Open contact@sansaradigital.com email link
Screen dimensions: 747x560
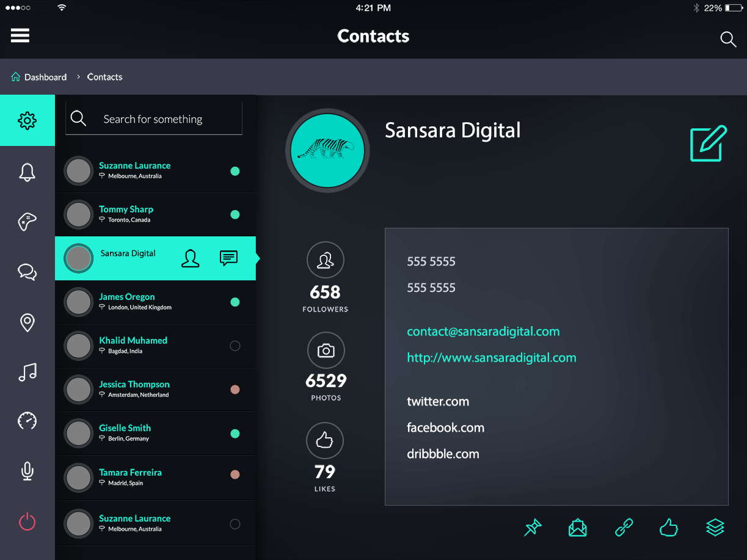point(483,332)
